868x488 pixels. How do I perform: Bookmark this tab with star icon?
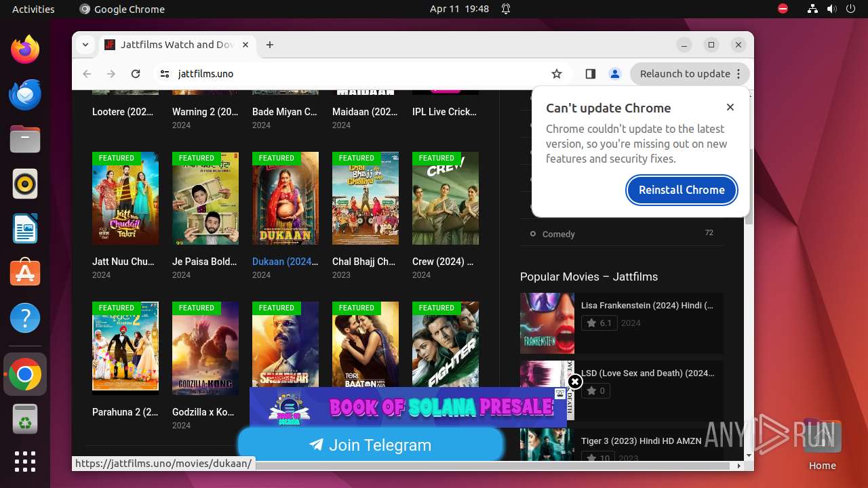tap(557, 74)
